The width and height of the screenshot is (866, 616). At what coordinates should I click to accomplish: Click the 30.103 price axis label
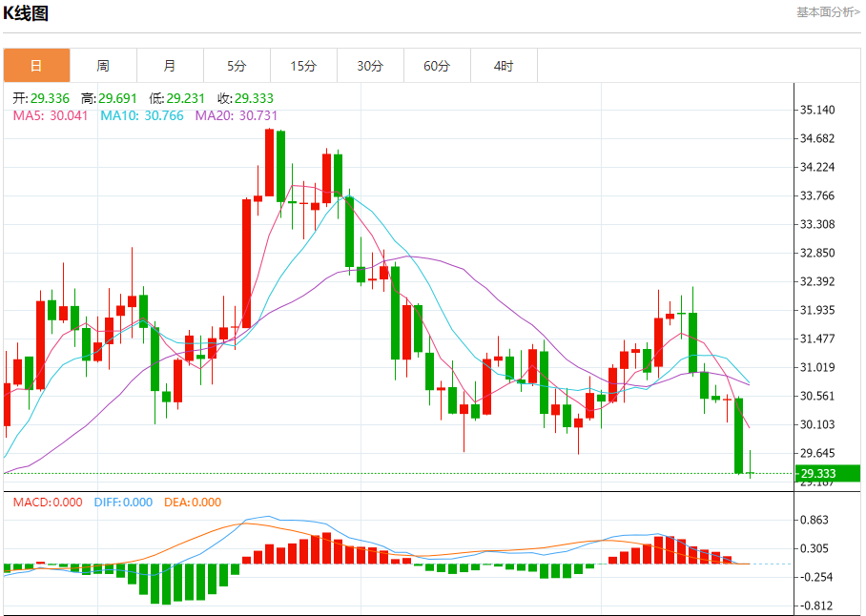point(817,425)
